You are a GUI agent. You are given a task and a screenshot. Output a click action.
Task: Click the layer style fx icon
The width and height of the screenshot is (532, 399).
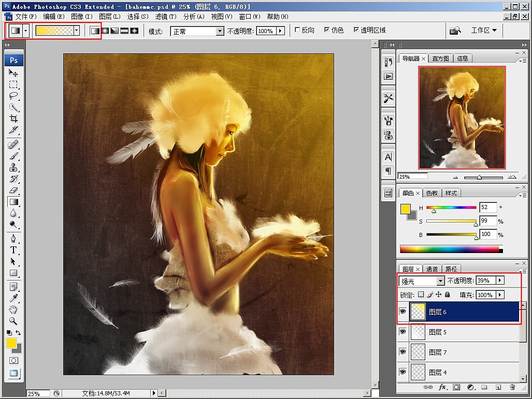[x=443, y=387]
